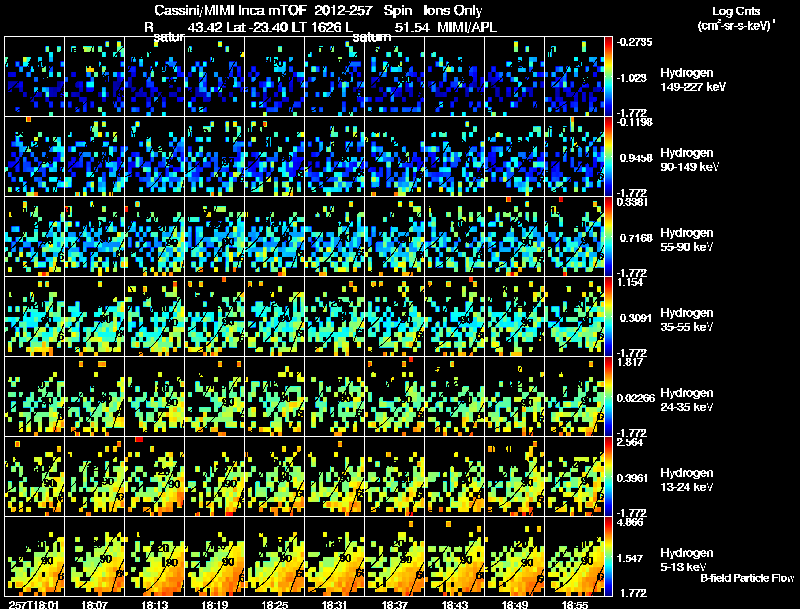Open the 90-149 keV panel at 18:55

pyautogui.click(x=574, y=157)
